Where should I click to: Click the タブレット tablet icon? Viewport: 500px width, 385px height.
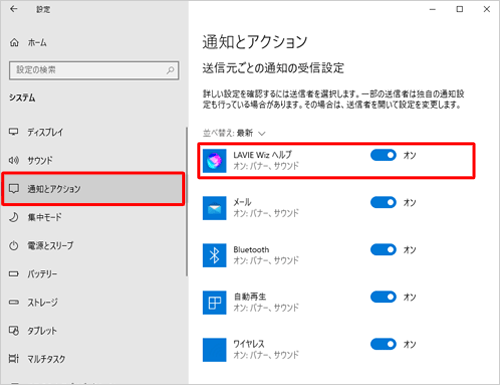pos(14,331)
